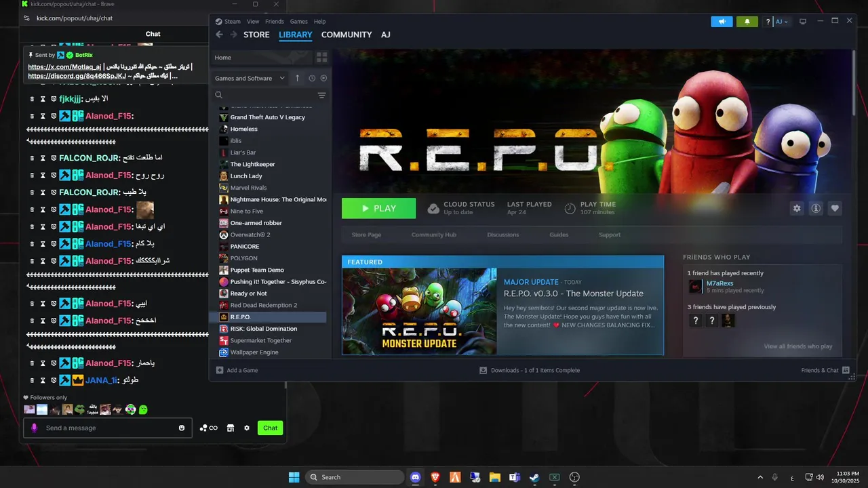Click the x.com/Motlaq_aj pinned link

pyautogui.click(x=64, y=66)
